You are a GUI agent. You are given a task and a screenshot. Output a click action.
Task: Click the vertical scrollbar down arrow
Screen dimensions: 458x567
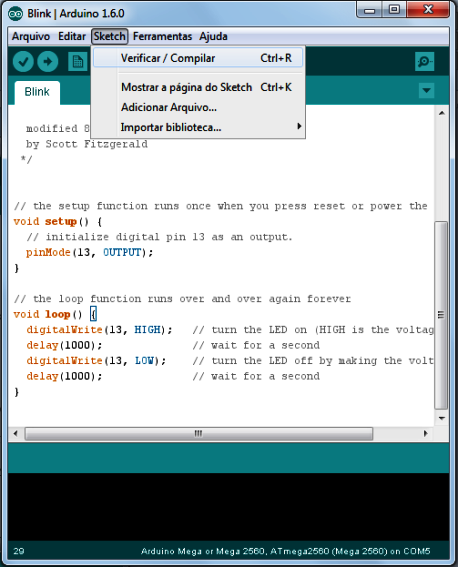click(441, 418)
